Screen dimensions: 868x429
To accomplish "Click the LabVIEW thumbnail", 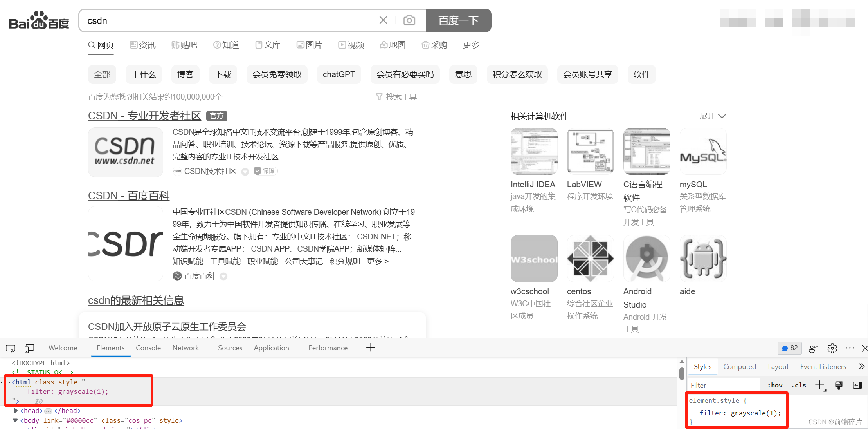I will 590,151.
